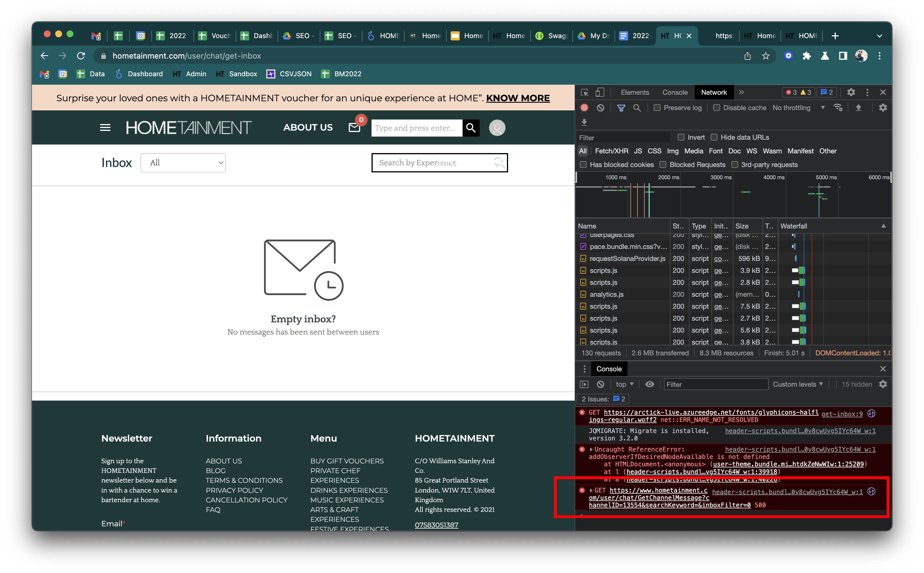924x573 pixels.
Task: Expand the Uncaught ReferenceError entry
Action: (x=591, y=450)
